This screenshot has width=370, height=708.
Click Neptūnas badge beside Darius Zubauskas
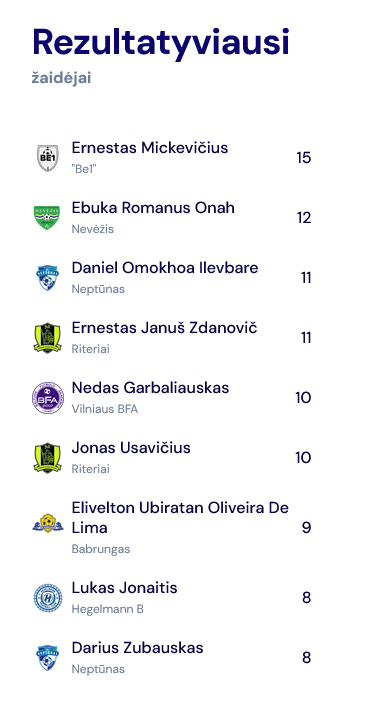47,658
